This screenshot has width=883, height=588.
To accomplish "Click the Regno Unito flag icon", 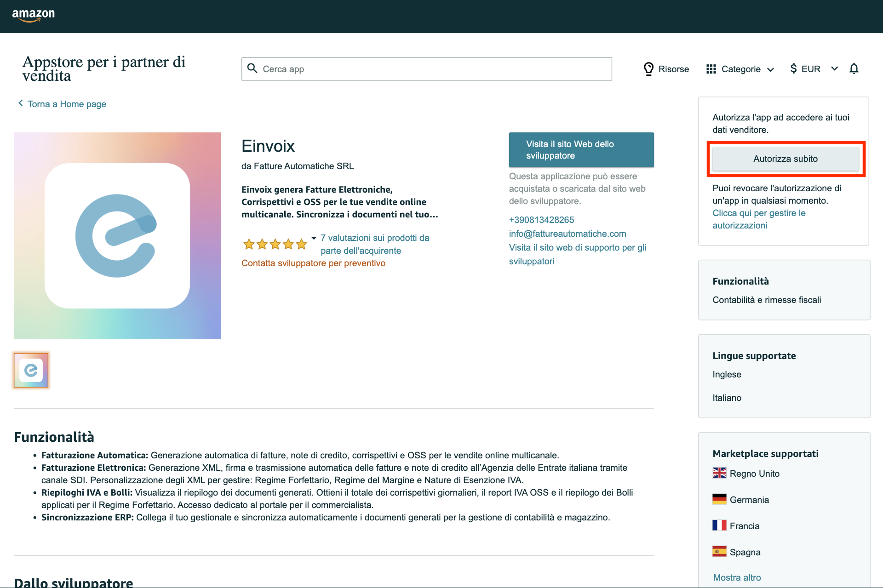I will pos(720,473).
